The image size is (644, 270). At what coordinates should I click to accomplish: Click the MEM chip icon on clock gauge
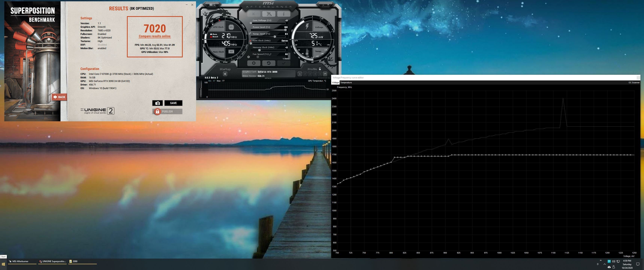[x=231, y=52]
